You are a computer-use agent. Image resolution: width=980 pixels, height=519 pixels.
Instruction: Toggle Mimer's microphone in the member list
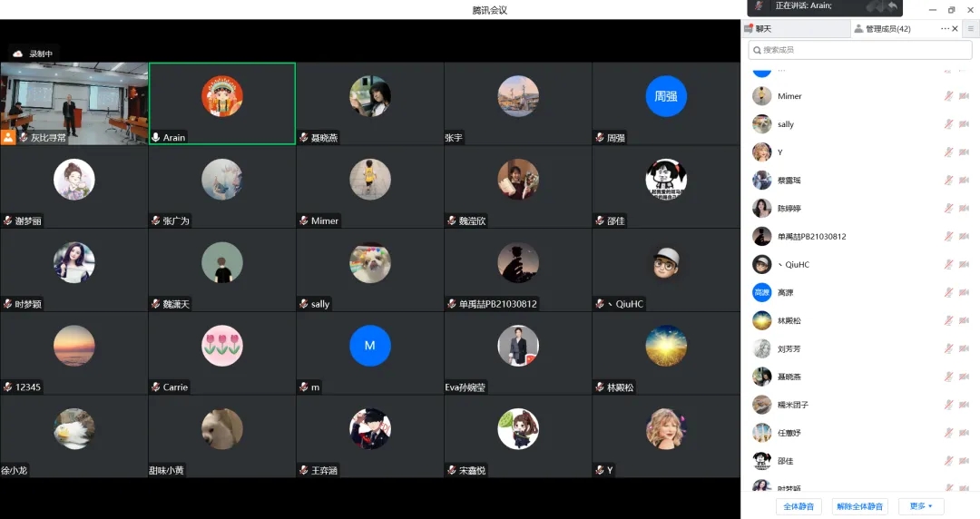[948, 96]
